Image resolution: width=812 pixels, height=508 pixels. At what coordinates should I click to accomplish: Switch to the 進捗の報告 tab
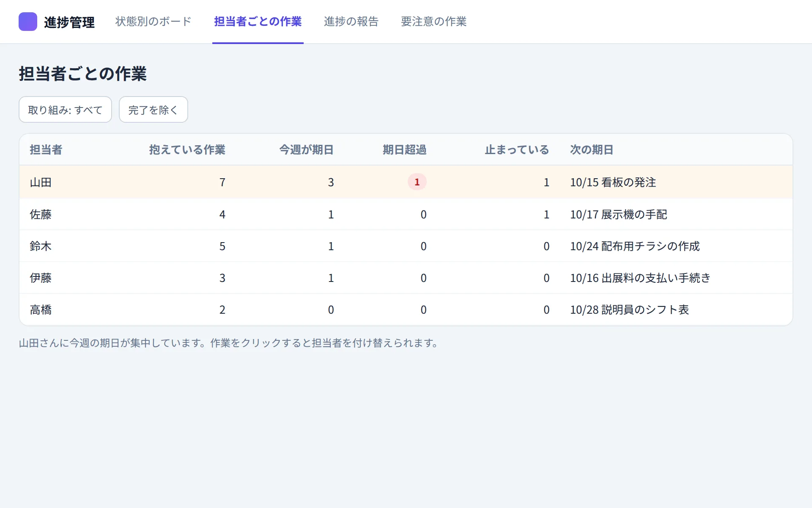(351, 22)
